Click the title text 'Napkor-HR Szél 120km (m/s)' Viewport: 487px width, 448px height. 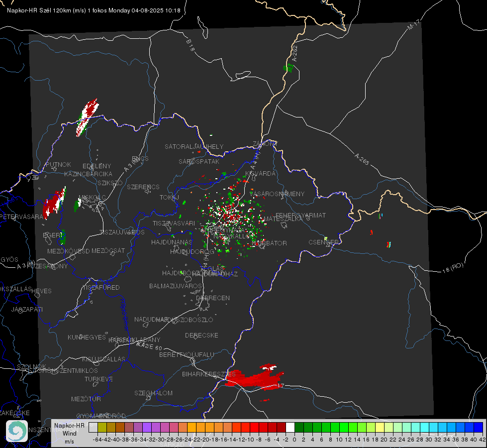tap(47, 10)
